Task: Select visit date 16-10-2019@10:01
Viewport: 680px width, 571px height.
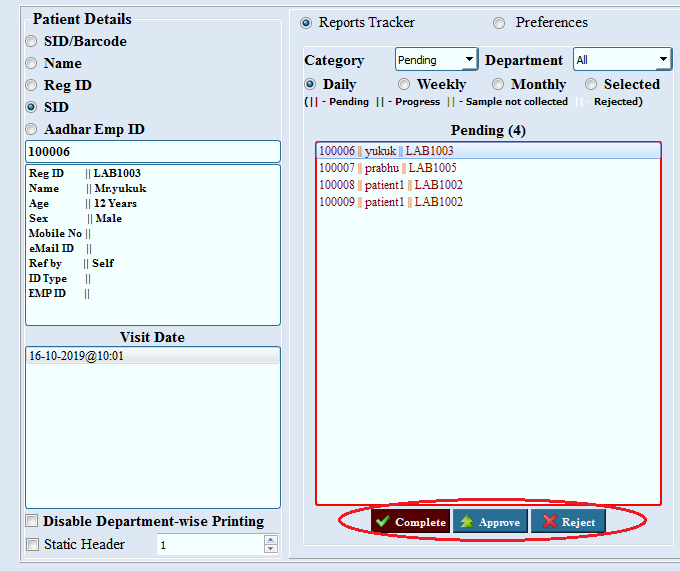Action: click(x=153, y=356)
